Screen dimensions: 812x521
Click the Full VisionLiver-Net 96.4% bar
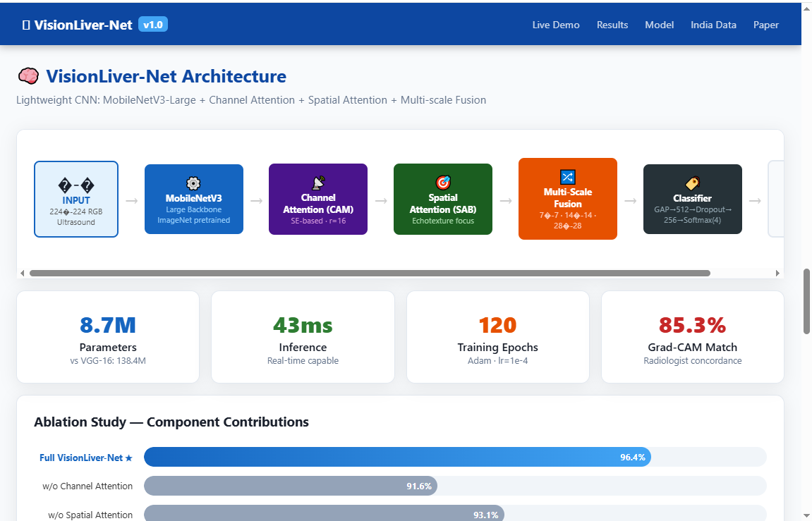[x=397, y=457]
